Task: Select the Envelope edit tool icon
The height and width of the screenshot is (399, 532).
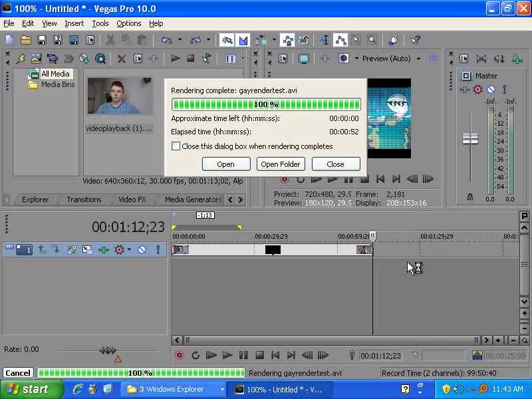Action: [340, 40]
